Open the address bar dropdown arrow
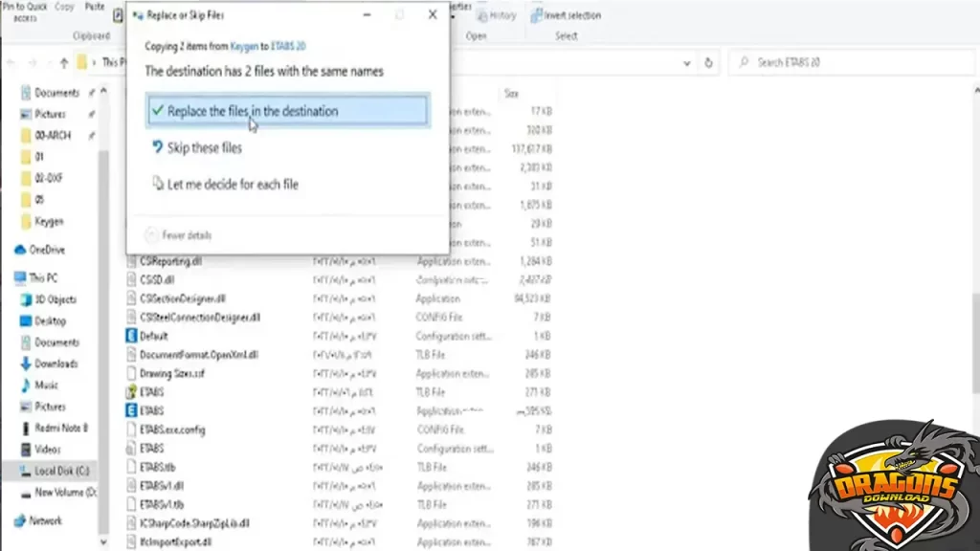This screenshot has height=551, width=980. pyautogui.click(x=685, y=61)
